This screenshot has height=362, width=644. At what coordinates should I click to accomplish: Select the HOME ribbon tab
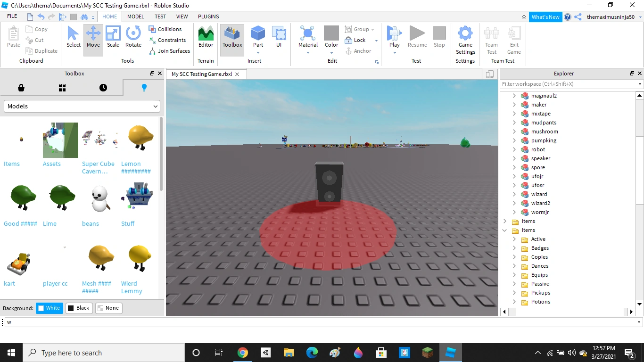[110, 16]
